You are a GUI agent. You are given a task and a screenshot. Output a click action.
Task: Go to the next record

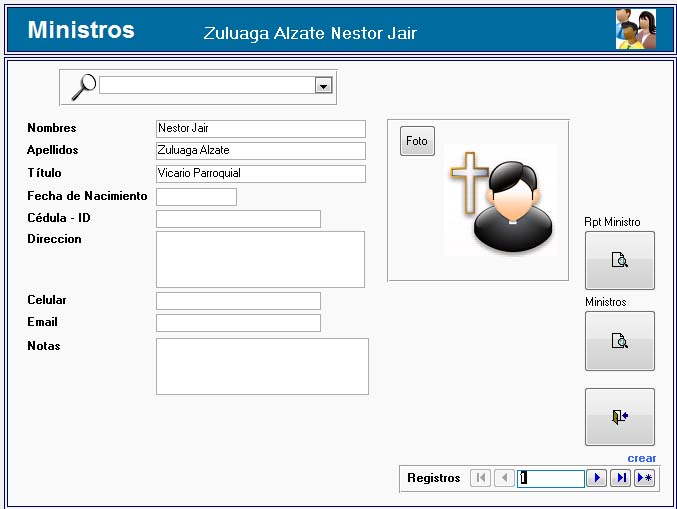[597, 478]
